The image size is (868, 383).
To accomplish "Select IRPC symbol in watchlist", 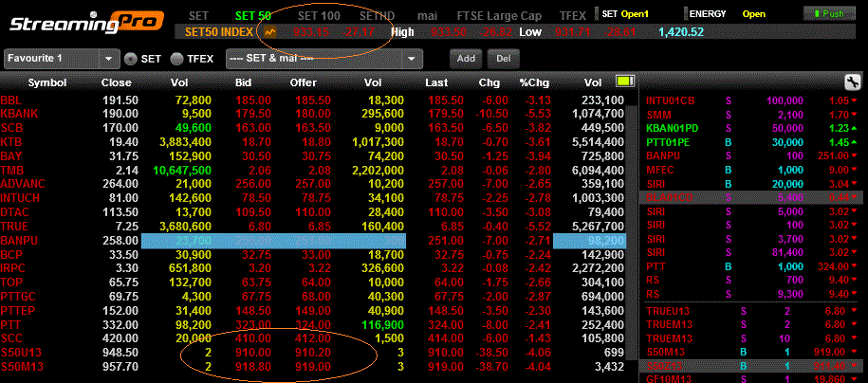I will tap(13, 268).
